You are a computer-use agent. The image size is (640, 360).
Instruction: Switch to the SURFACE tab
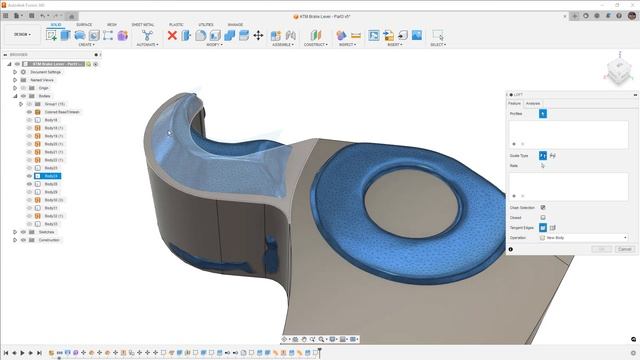click(x=84, y=25)
